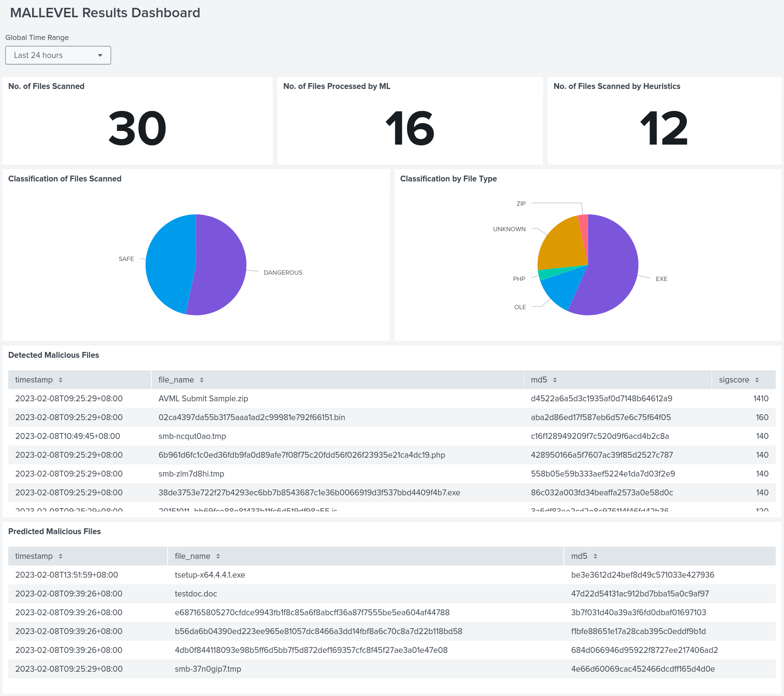Click sort icon beside Predicted md5 column
The height and width of the screenshot is (696, 784).
(x=595, y=556)
